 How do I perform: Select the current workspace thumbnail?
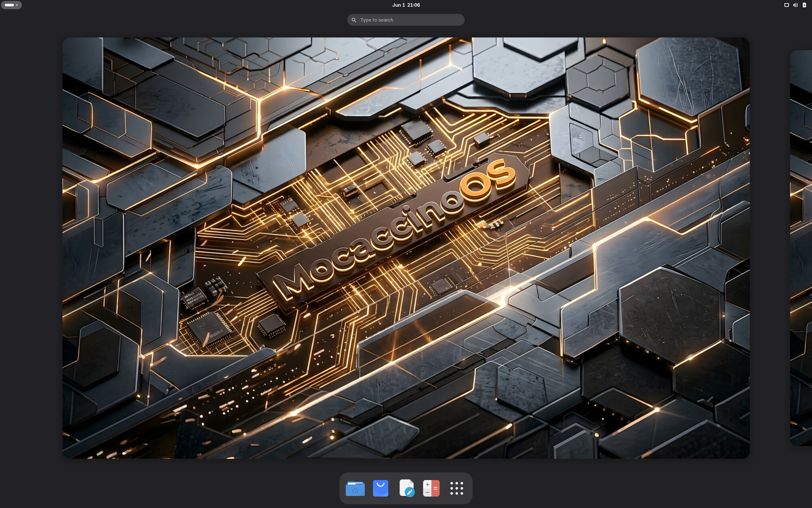tap(406, 248)
